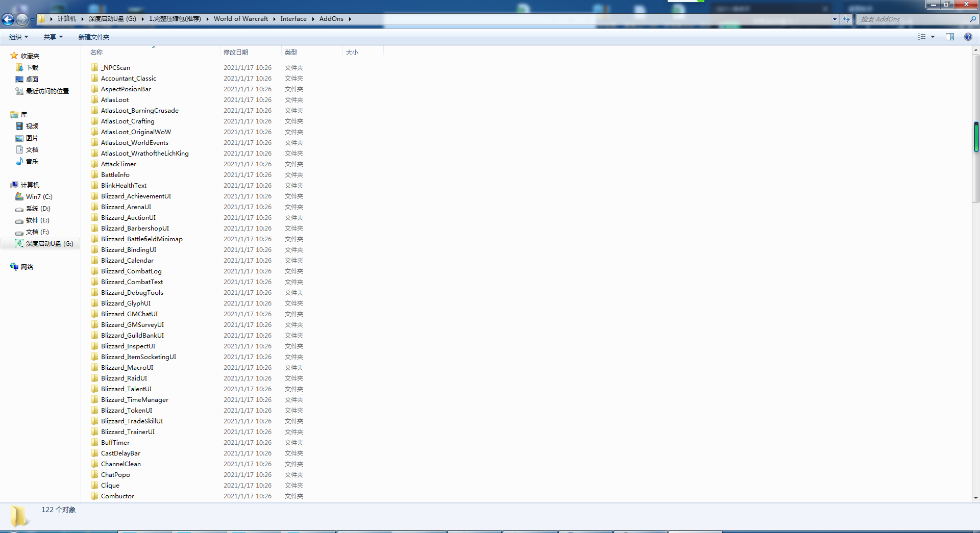The width and height of the screenshot is (980, 533).
Task: Click the change view icon
Action: coord(921,37)
